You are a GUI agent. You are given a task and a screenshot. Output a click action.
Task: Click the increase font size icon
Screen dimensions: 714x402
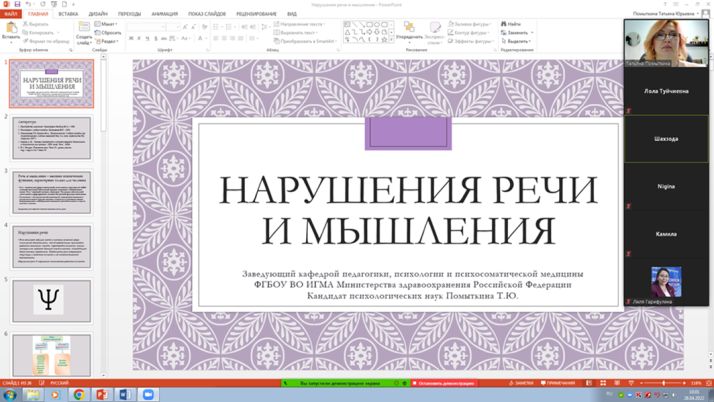pos(185,27)
